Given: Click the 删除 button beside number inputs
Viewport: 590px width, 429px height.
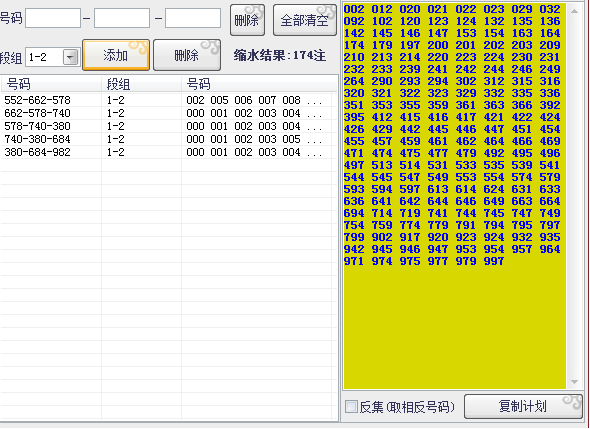Looking at the screenshot, I should point(247,20).
